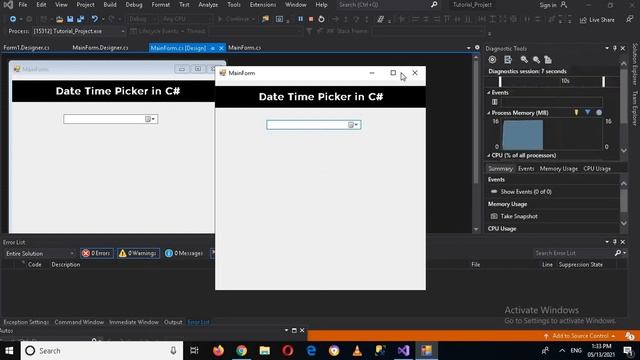Viewport: 640px width, 360px height.
Task: Click the Chrome icon in taskbar
Action: (241, 351)
